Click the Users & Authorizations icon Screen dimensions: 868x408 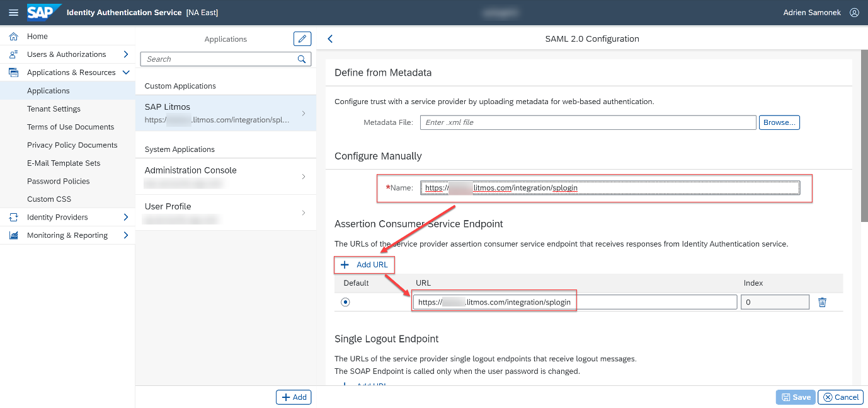[x=14, y=54]
